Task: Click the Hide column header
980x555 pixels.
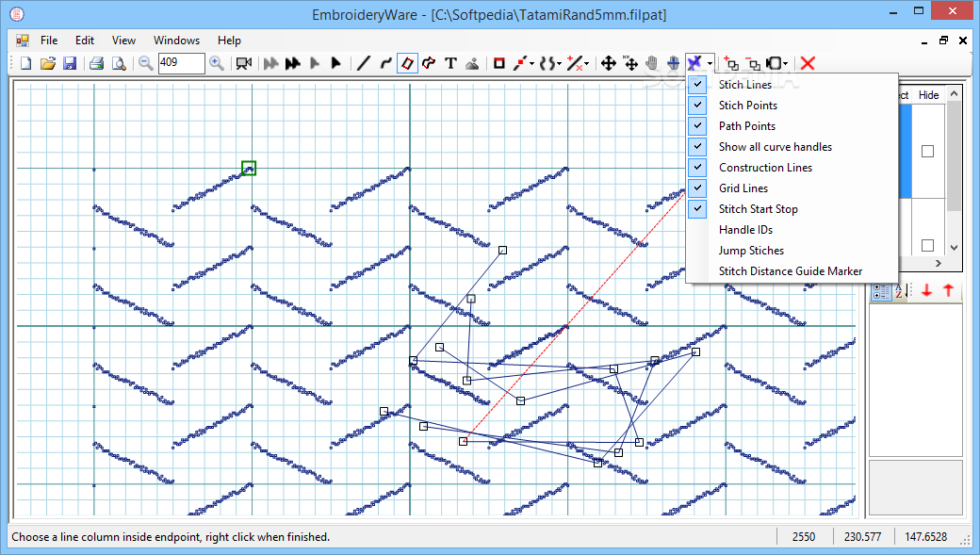Action: pyautogui.click(x=928, y=95)
